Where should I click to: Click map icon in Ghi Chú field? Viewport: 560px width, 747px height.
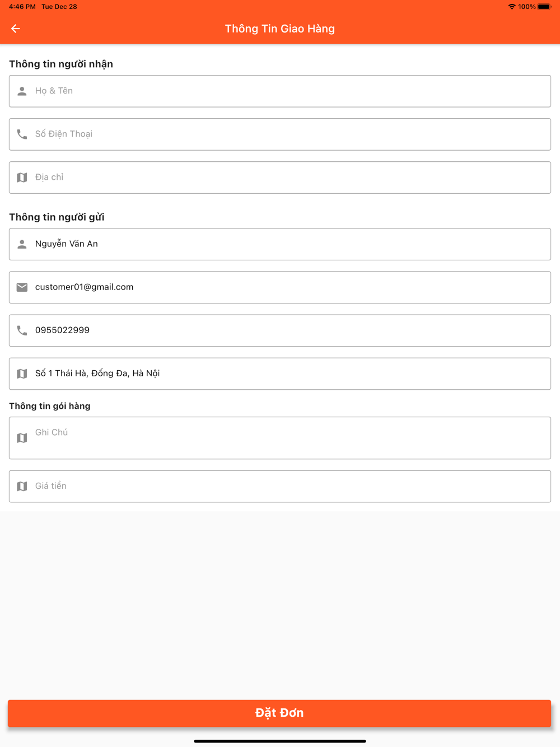[22, 438]
